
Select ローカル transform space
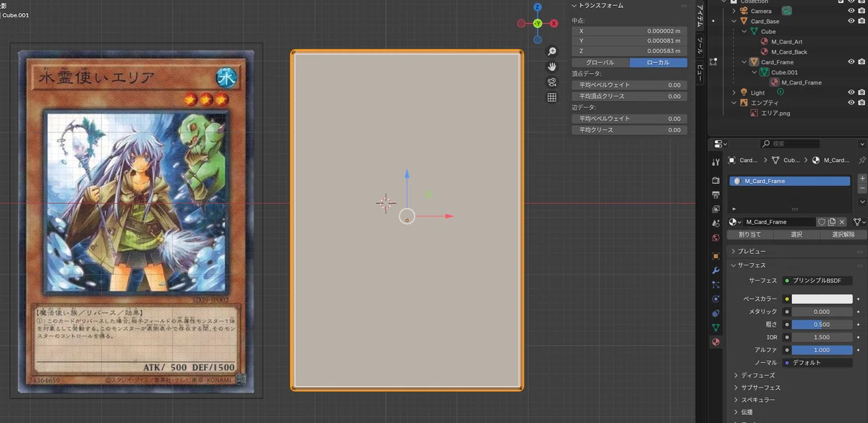click(x=658, y=63)
